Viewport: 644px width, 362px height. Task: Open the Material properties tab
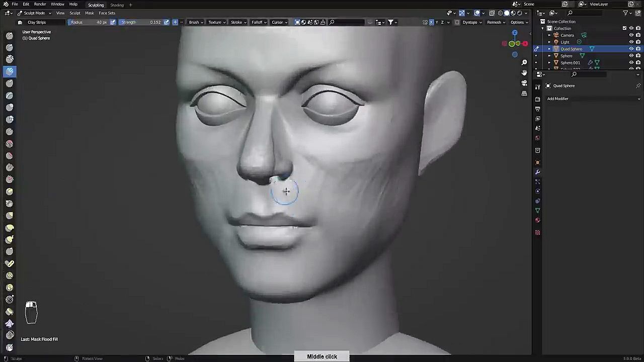(537, 220)
